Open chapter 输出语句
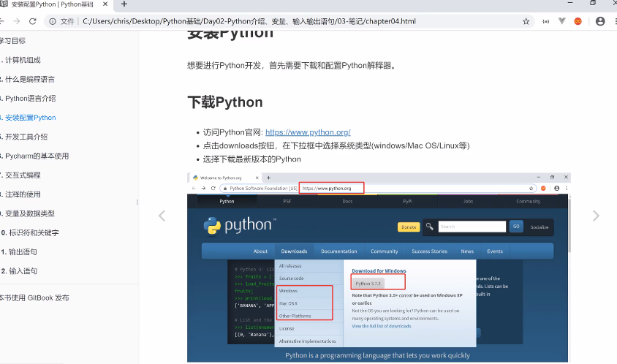Viewport: 617px width, 364px height. point(20,252)
